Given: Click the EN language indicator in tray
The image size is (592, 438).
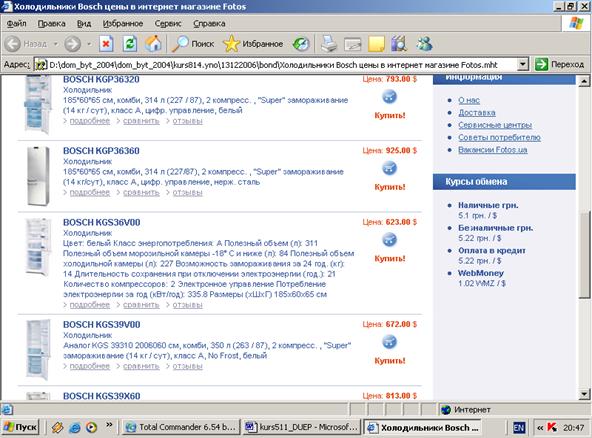Looking at the screenshot, I should tap(519, 427).
